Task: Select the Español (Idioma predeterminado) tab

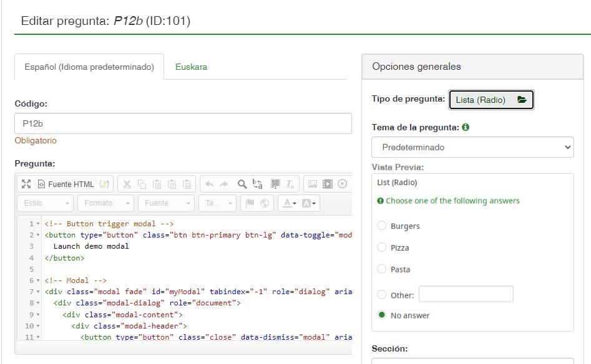Action: click(x=89, y=67)
